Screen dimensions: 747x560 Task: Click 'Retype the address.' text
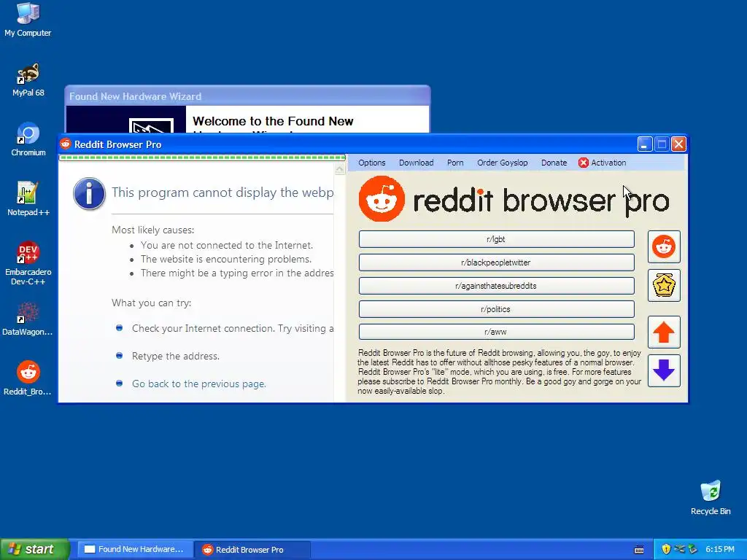175,356
